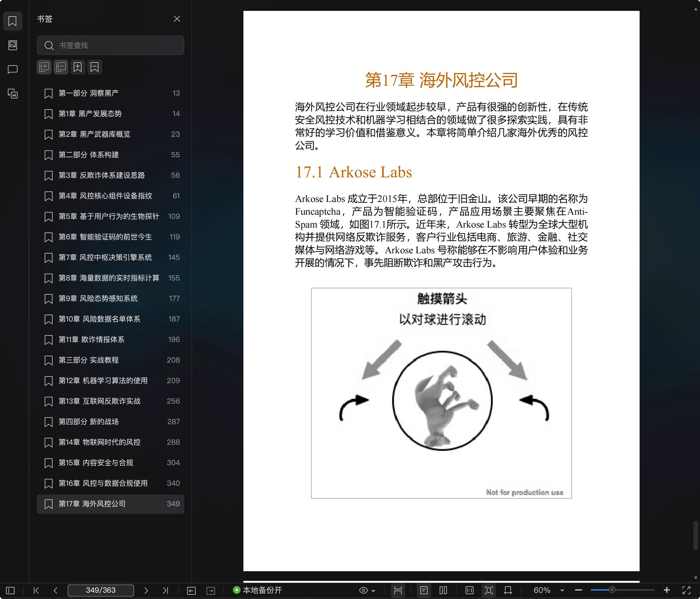Open bookmark 第三部分 实战教程

click(x=111, y=360)
